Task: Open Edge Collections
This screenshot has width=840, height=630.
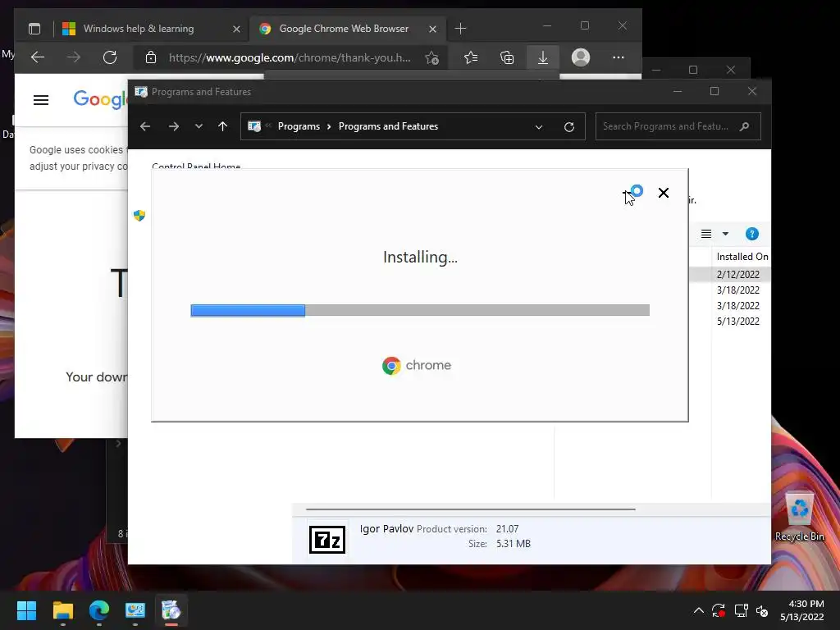Action: (x=507, y=57)
